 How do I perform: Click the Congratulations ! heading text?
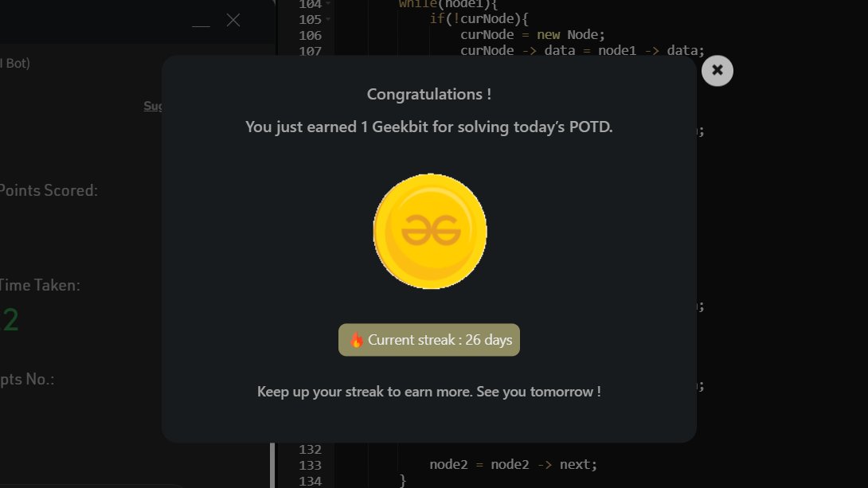click(429, 94)
